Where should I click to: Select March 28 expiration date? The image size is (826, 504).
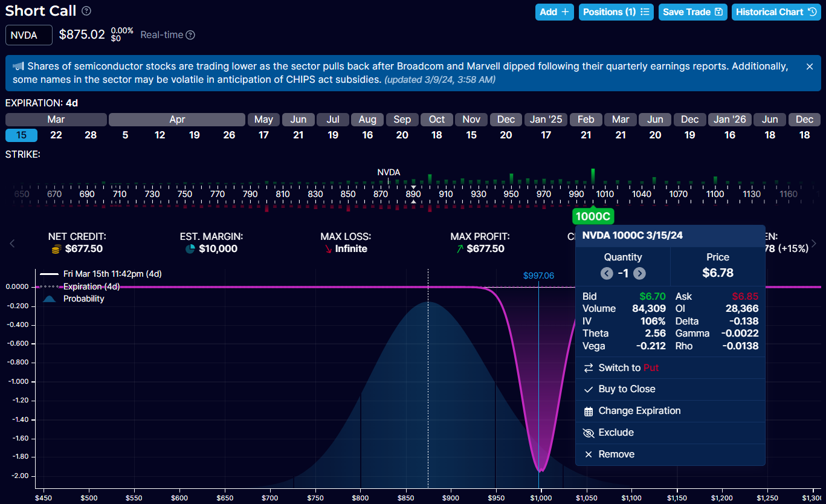(x=91, y=135)
